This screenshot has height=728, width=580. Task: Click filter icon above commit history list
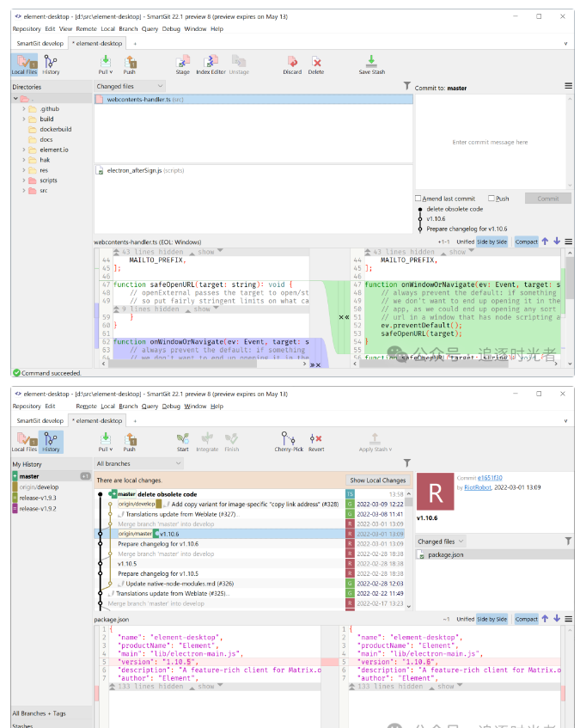(407, 463)
